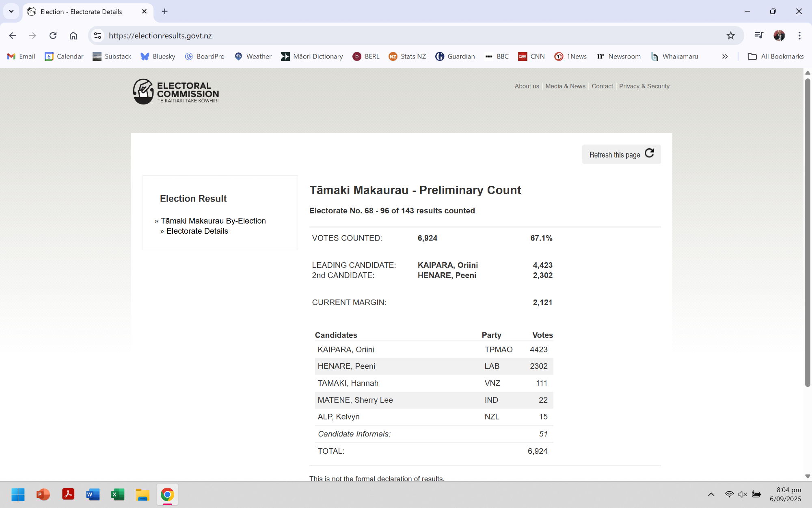This screenshot has height=508, width=812.
Task: Open Chrome three-dot menu
Action: (799, 36)
